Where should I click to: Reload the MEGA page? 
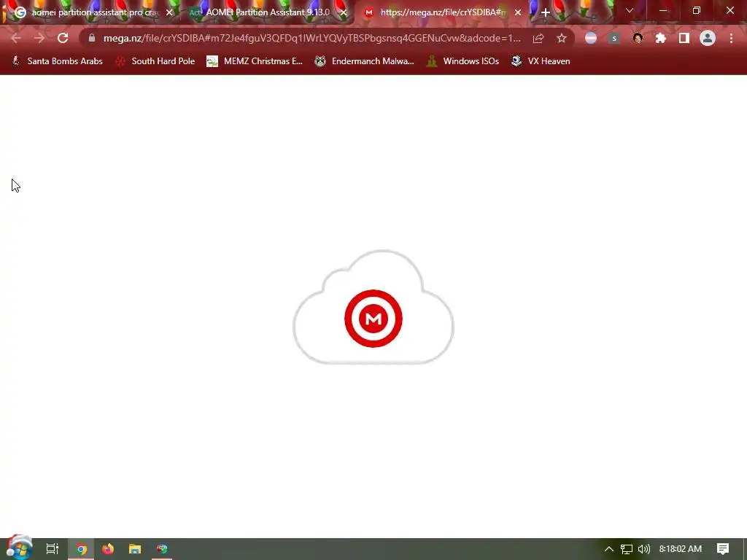(63, 38)
